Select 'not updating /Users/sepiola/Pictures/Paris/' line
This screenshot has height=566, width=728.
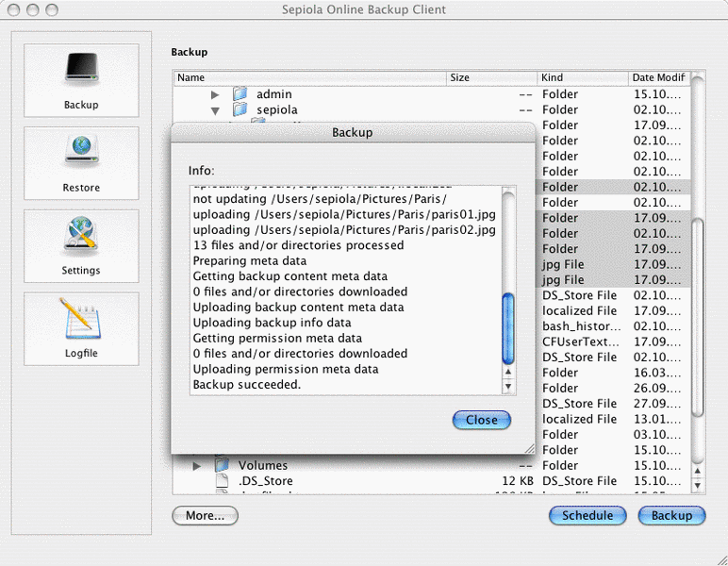[320, 199]
